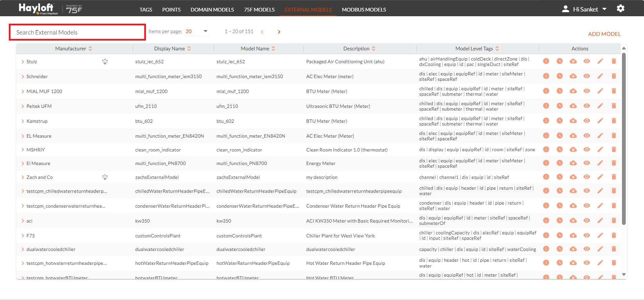This screenshot has width=644, height=300.
Task: Open info icon for EL Measure row
Action: pos(546,136)
